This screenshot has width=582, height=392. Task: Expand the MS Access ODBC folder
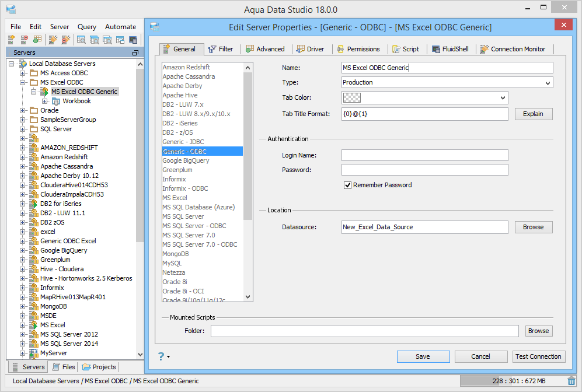[23, 73]
